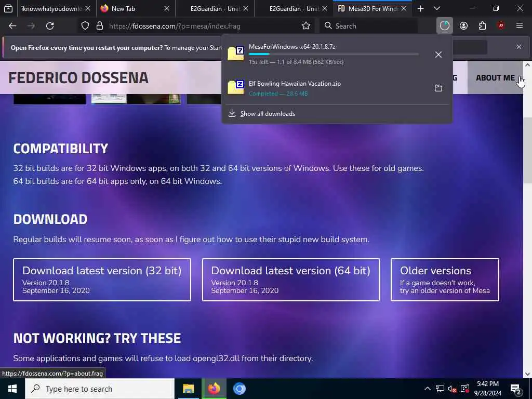532x399 pixels.
Task: Switch to the first E2Guardian tab
Action: [215, 9]
